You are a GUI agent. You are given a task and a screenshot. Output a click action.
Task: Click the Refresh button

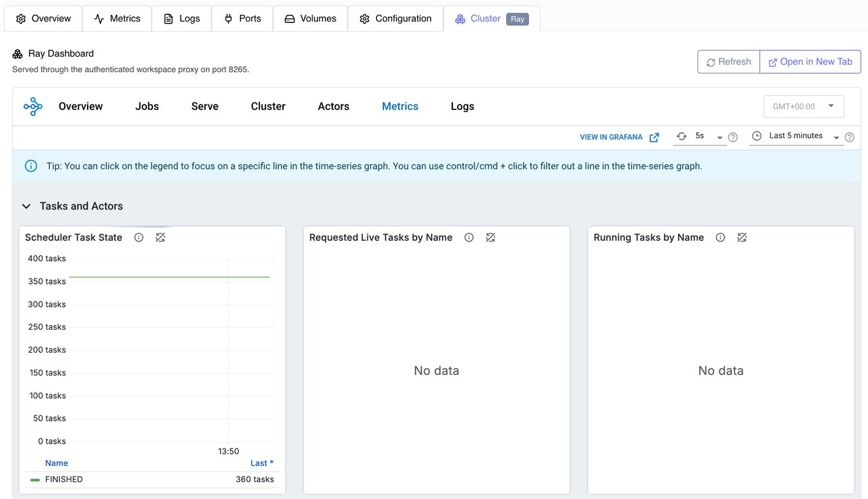(728, 62)
